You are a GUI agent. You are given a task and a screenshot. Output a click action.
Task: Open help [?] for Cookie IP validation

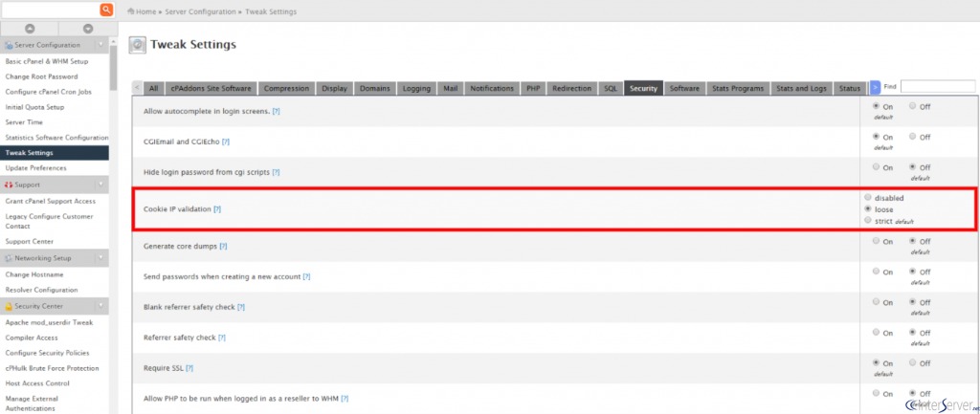point(217,209)
